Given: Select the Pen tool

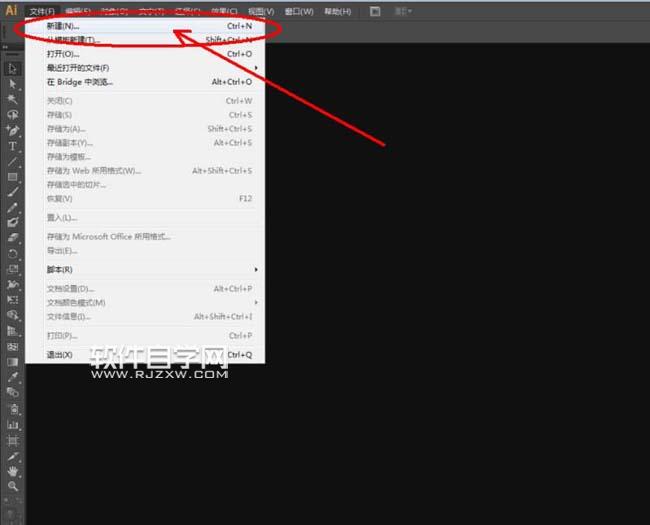Looking at the screenshot, I should click(12, 130).
